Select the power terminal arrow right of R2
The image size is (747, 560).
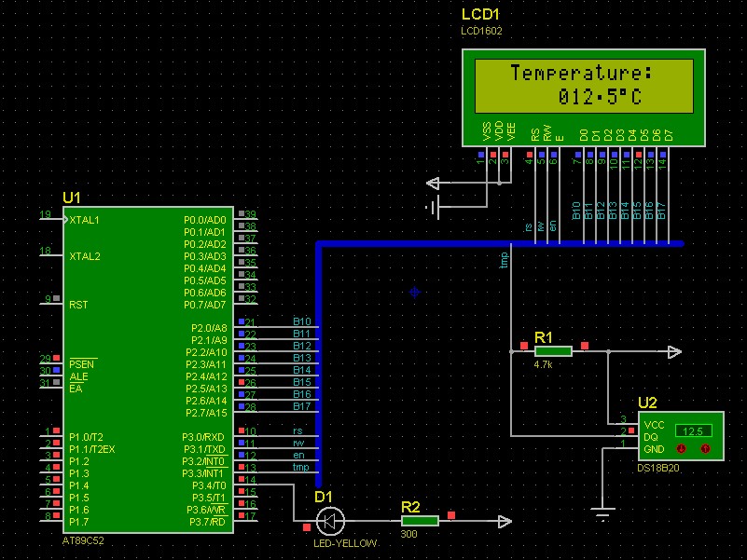coord(505,522)
